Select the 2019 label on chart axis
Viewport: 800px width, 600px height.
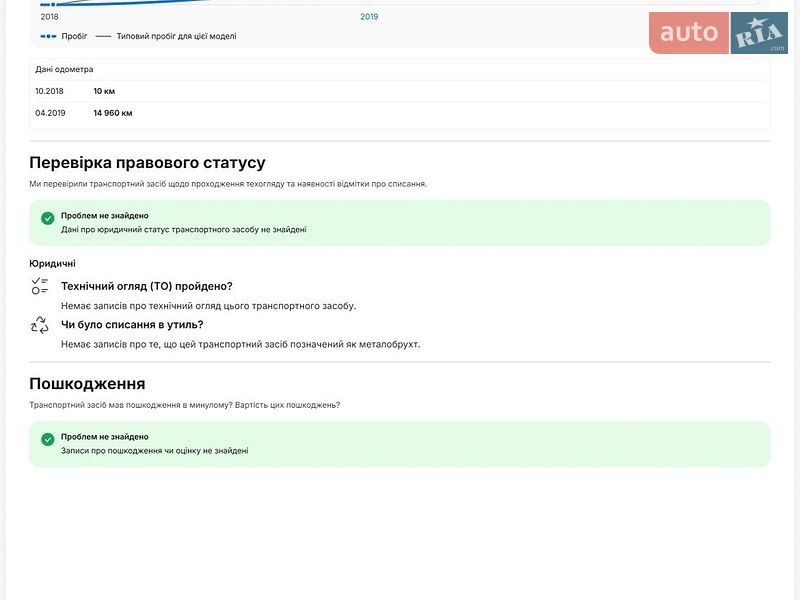[x=369, y=17]
